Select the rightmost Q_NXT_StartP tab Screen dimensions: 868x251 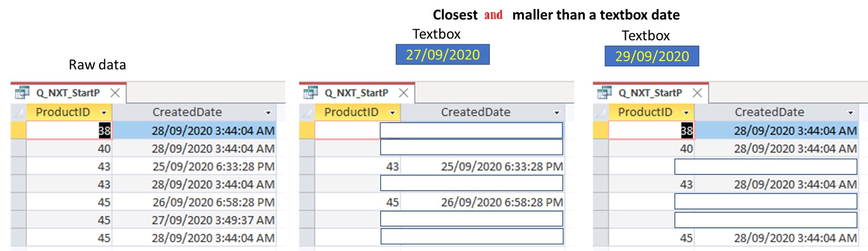(x=651, y=93)
